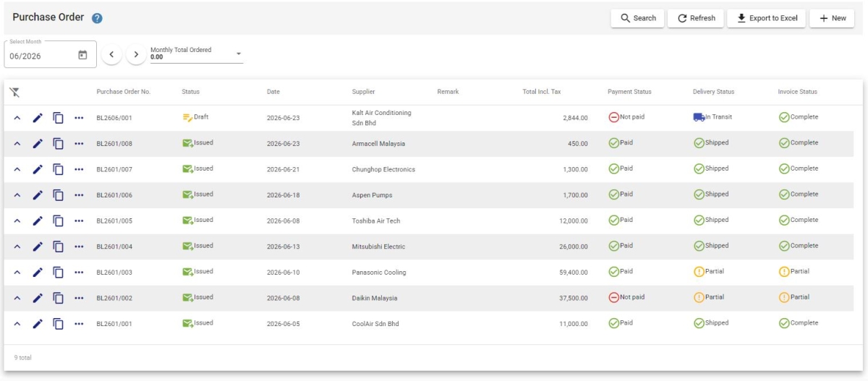Image resolution: width=868 pixels, height=381 pixels.
Task: Open more options for BL2601/008
Action: click(x=79, y=144)
